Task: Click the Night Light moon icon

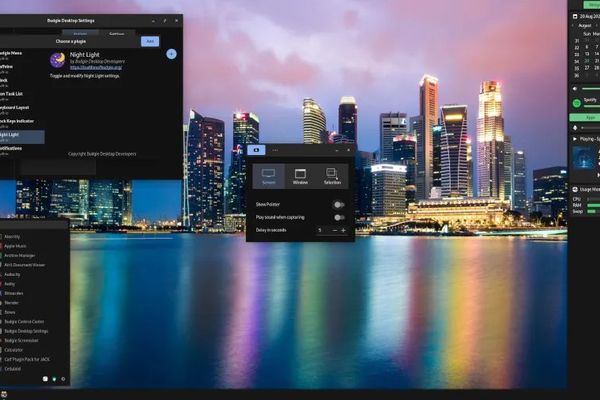Action: (x=57, y=60)
